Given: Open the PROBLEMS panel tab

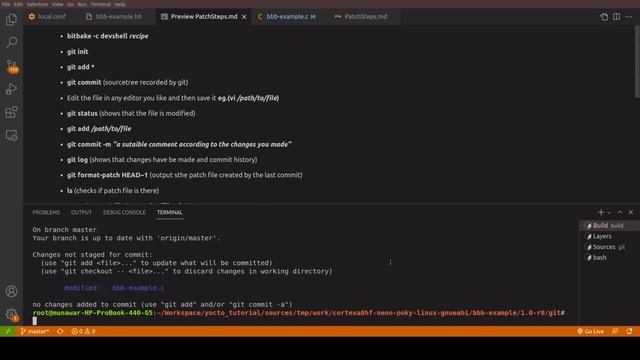Looking at the screenshot, I should [x=46, y=212].
